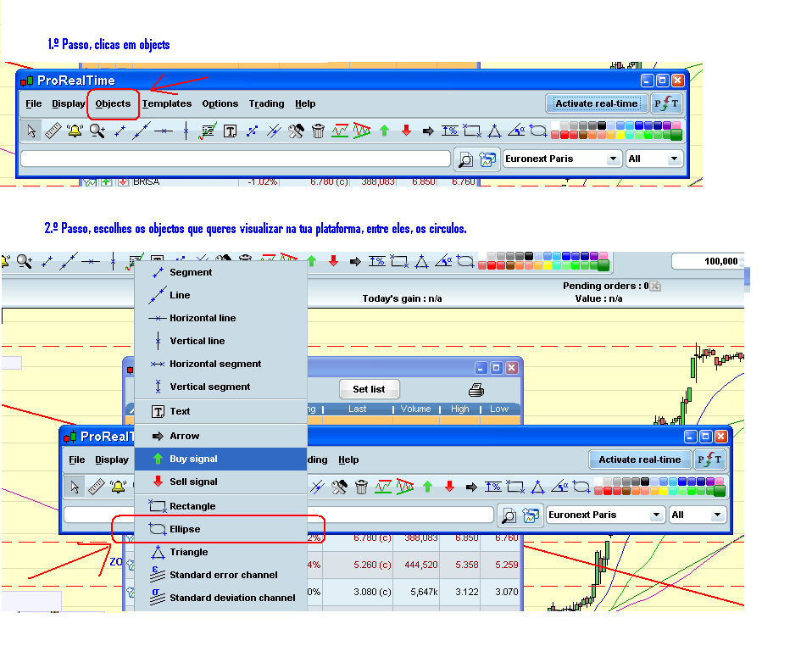Screen dimensions: 812x646
Task: Pick the large green swatch ending first-step palette
Action: (676, 135)
